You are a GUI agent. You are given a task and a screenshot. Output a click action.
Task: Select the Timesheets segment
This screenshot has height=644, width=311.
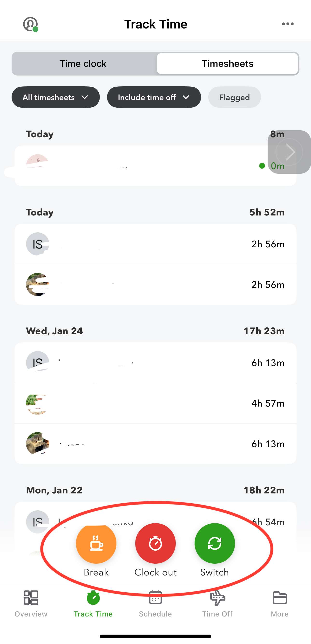click(x=227, y=63)
